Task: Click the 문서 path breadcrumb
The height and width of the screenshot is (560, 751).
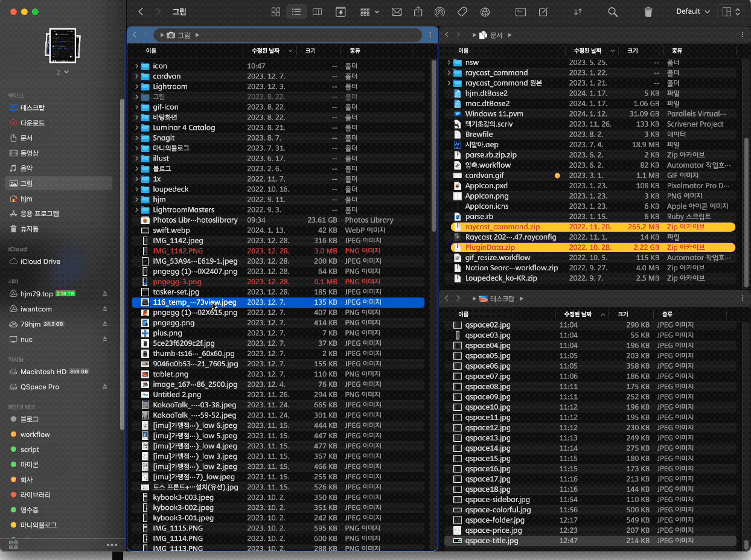Action: click(x=496, y=36)
